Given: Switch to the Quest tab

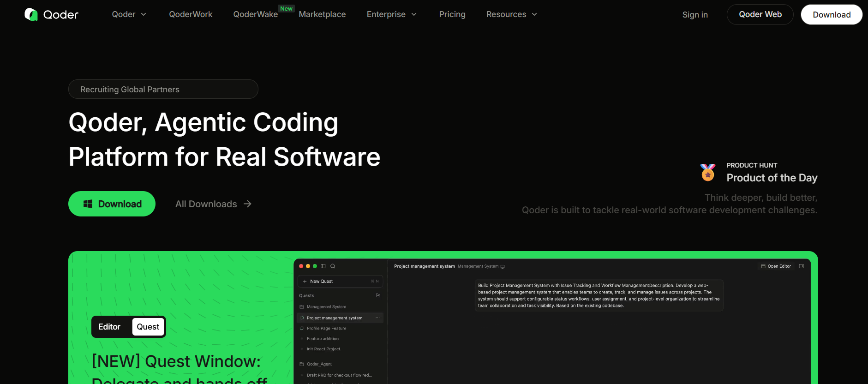Looking at the screenshot, I should coord(148,327).
